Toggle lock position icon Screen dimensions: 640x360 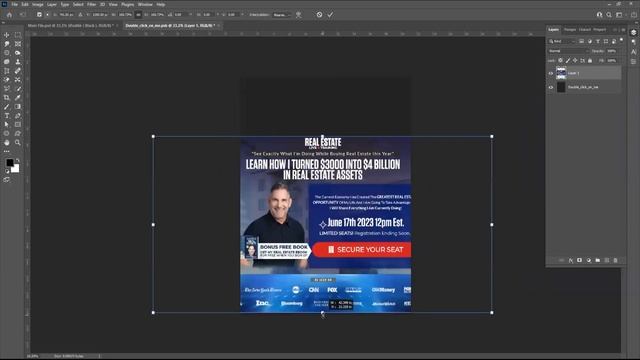tap(575, 60)
